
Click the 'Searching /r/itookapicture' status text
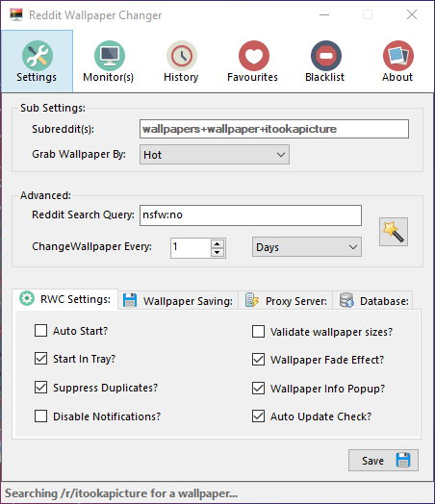point(121,493)
